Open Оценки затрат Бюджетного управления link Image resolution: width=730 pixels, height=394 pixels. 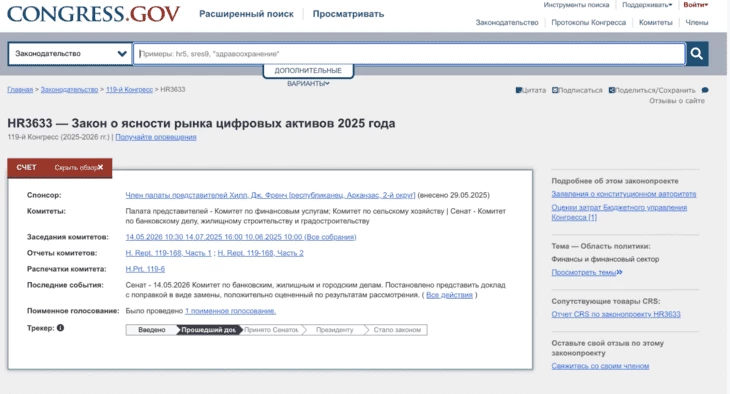pos(619,212)
